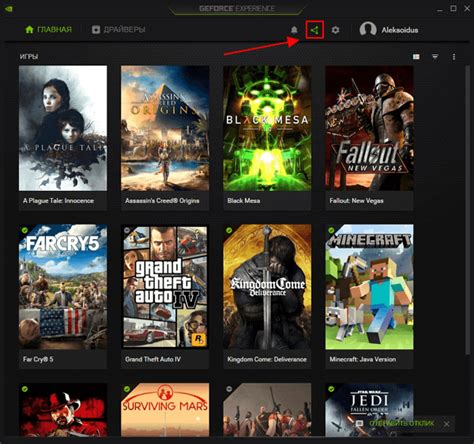Click the NVIDIA logo in title bar

(9, 9)
